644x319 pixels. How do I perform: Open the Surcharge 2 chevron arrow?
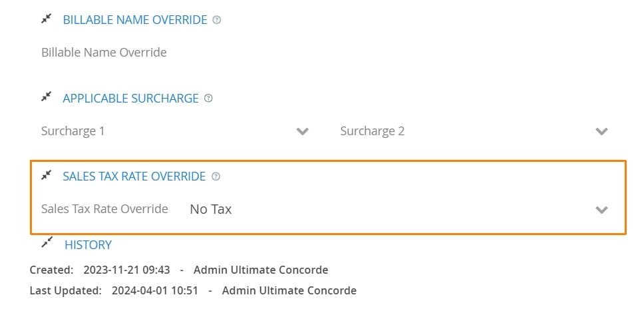tap(601, 131)
